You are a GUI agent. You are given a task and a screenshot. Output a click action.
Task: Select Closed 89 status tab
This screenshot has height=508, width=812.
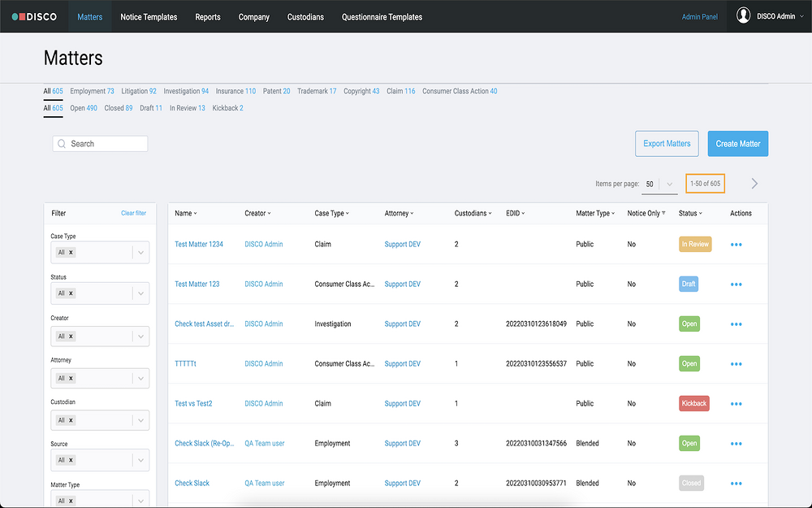click(x=118, y=108)
